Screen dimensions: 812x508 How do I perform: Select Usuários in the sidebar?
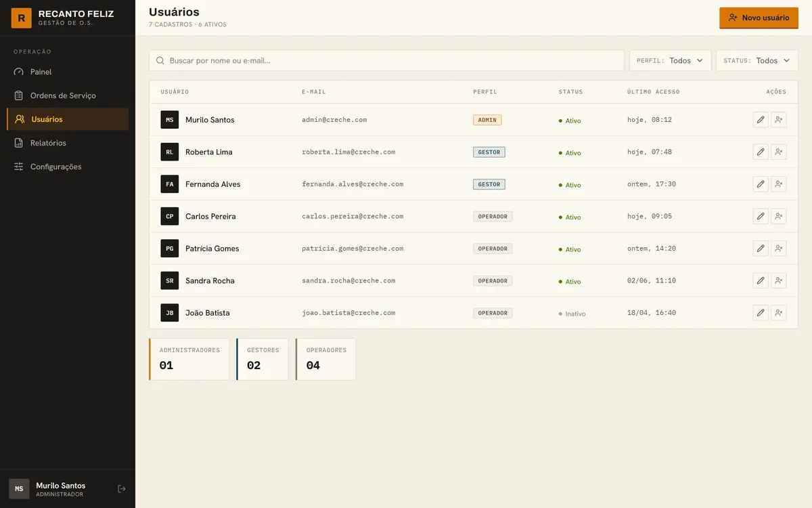(x=68, y=119)
